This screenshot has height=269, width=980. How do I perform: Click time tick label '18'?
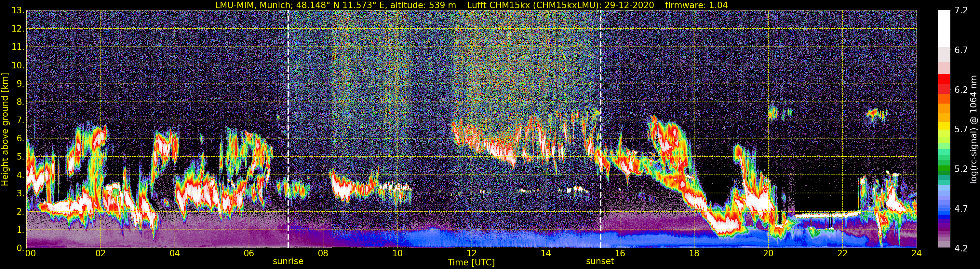pyautogui.click(x=694, y=253)
